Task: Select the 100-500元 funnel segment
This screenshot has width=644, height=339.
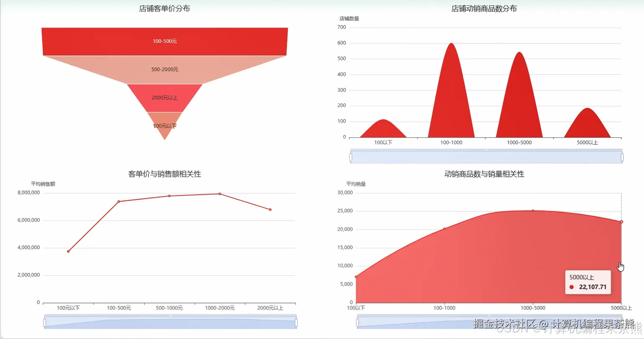Action: (x=164, y=41)
